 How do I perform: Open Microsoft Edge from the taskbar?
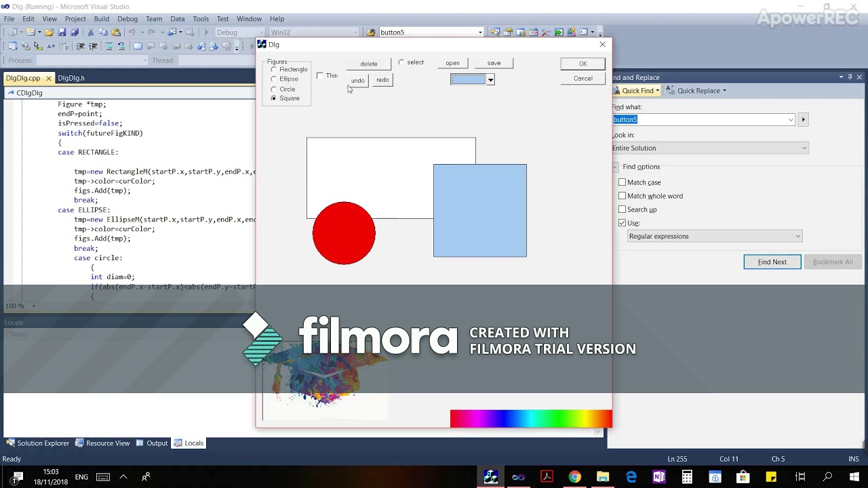coord(631,477)
